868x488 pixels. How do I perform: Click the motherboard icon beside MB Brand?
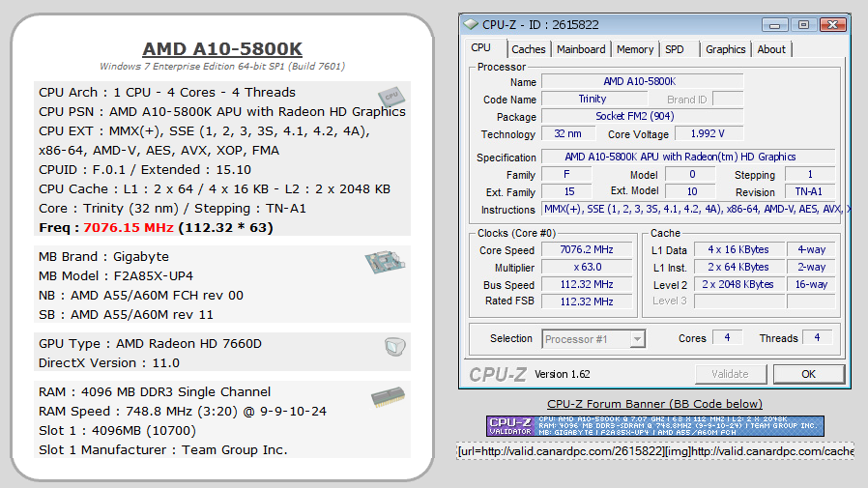point(386,262)
